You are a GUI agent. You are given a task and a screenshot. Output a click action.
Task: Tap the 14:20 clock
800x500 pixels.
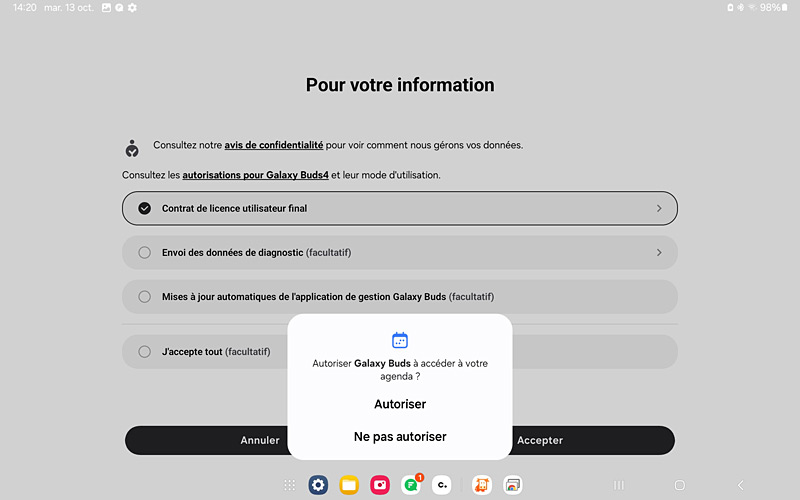[24, 8]
